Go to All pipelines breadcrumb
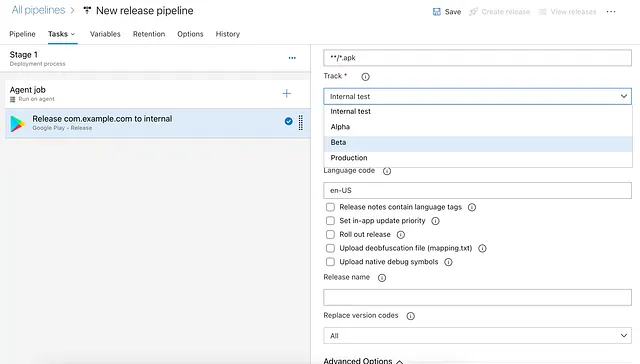640x364 pixels. click(x=38, y=10)
